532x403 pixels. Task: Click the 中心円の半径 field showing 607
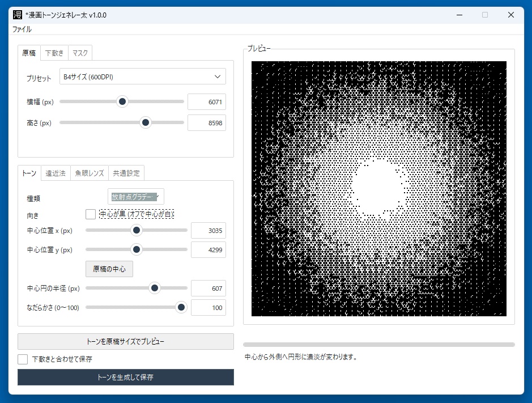[x=208, y=289]
